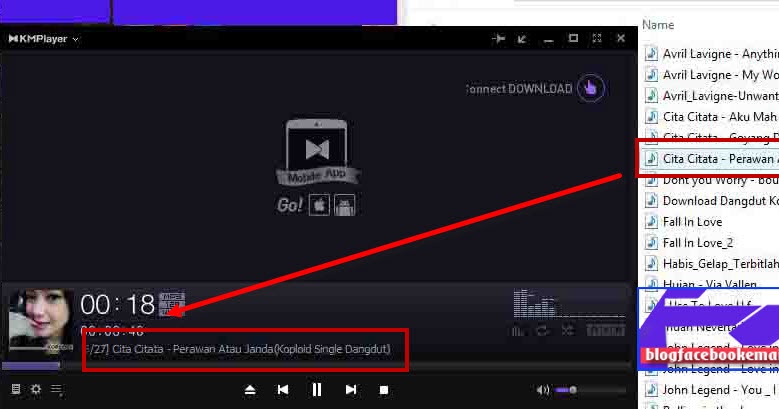The image size is (779, 409).
Task: Click the music icon beside Avril_Lavigne-Unwant
Action: [x=651, y=96]
